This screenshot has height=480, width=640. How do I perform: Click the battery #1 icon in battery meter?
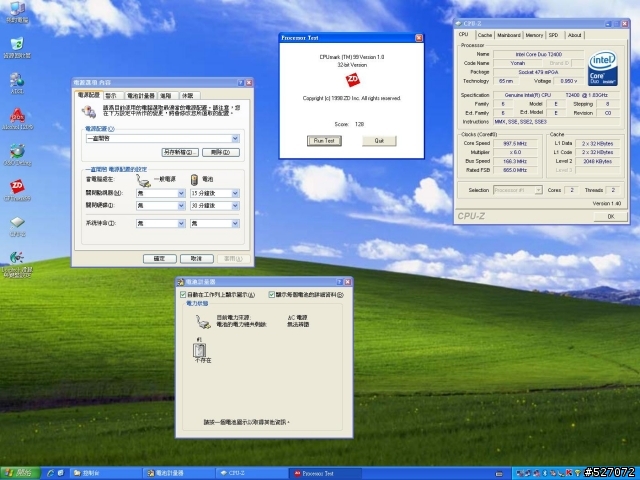199,350
